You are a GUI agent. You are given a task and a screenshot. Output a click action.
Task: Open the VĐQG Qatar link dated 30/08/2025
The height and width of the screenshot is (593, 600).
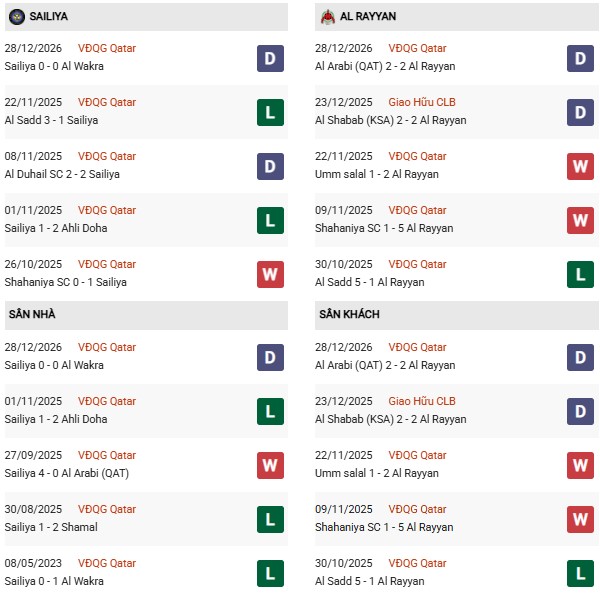[x=107, y=510]
